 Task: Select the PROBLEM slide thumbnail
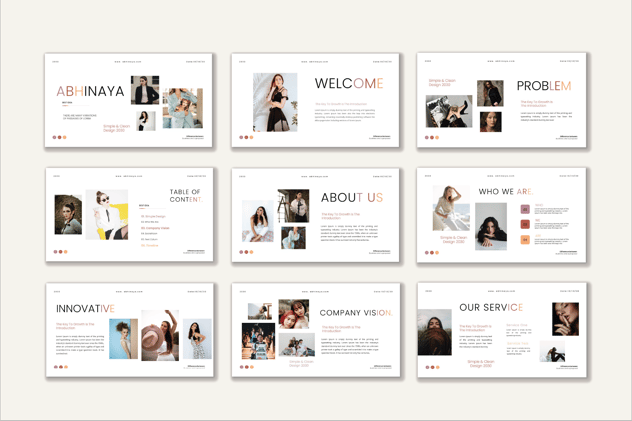pos(501,100)
